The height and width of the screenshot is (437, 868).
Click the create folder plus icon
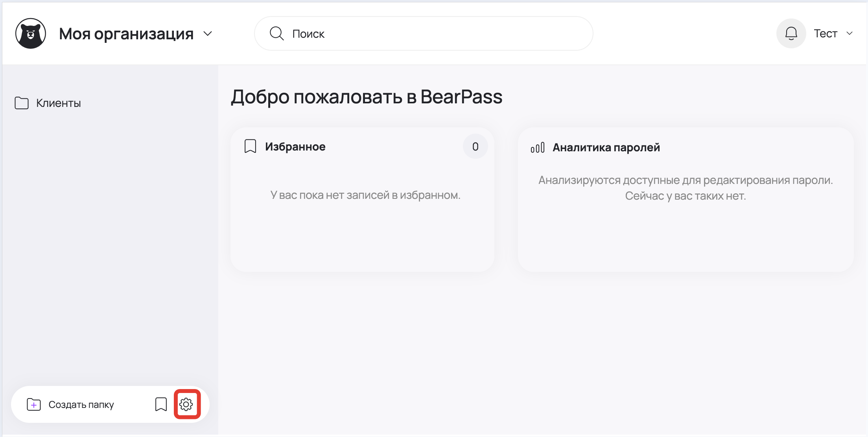click(34, 404)
